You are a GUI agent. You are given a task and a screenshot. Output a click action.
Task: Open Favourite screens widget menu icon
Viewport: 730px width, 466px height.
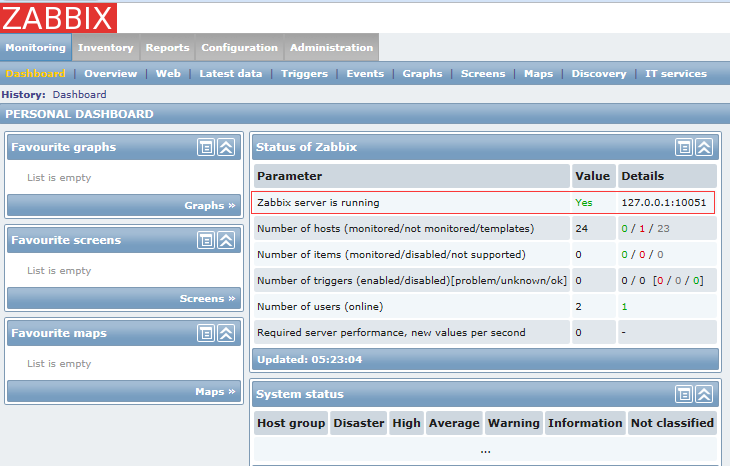pos(206,240)
